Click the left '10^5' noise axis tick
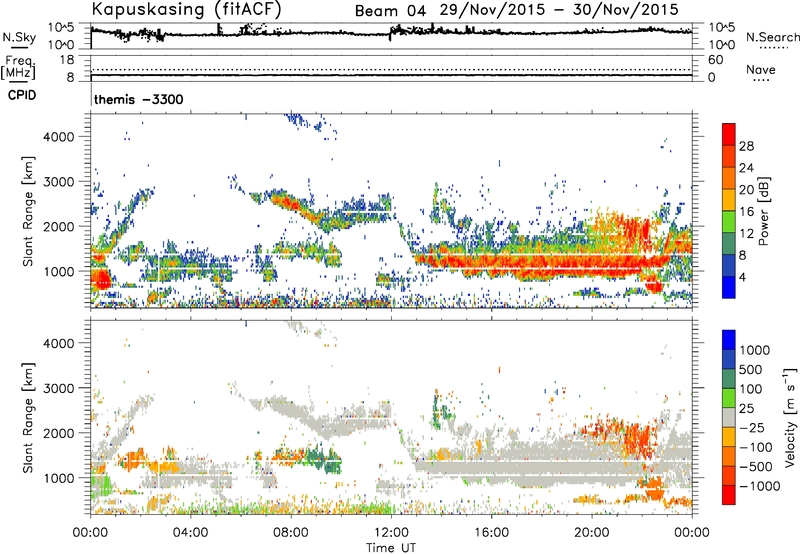 [x=61, y=27]
